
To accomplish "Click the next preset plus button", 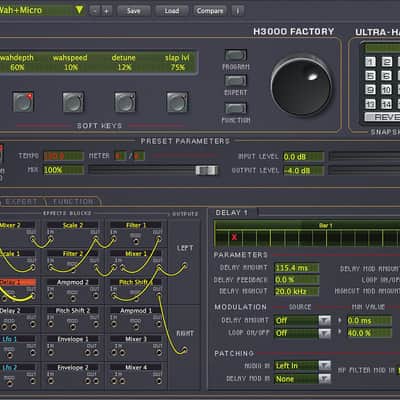I will click(x=106, y=11).
